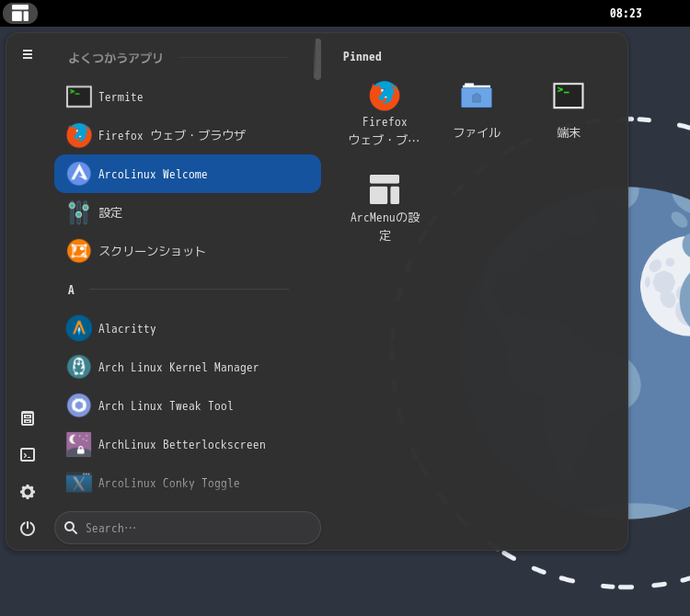Click the ArcoLinux Conky Toggle icon
Screen dimensions: 690x616
79,483
